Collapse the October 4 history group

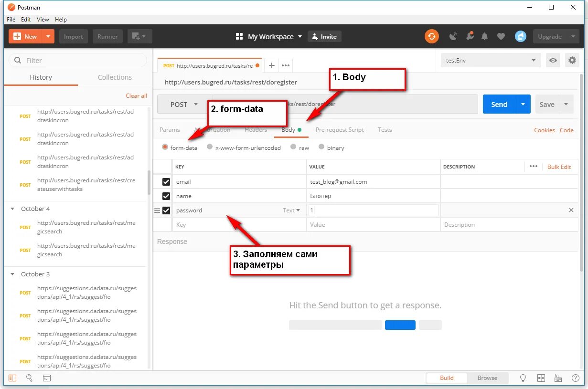tap(12, 209)
